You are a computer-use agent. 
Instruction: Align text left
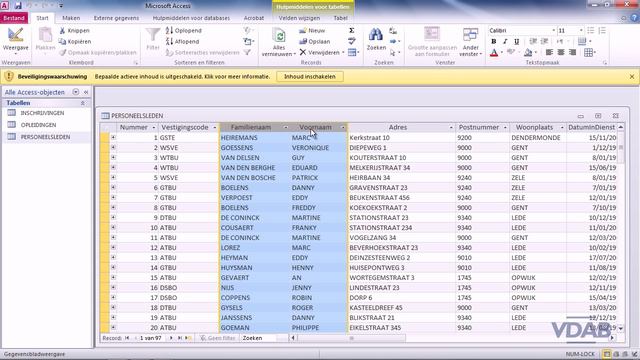tap(549, 52)
